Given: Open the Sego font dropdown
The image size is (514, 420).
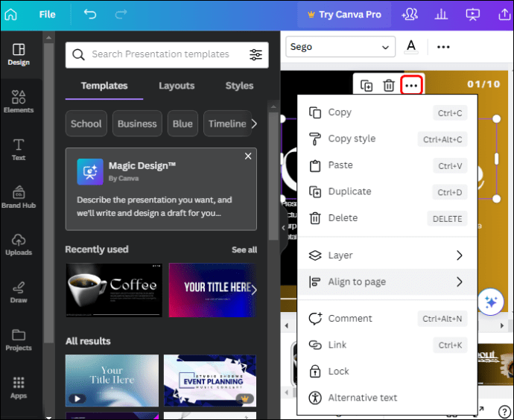Looking at the screenshot, I should (x=340, y=47).
